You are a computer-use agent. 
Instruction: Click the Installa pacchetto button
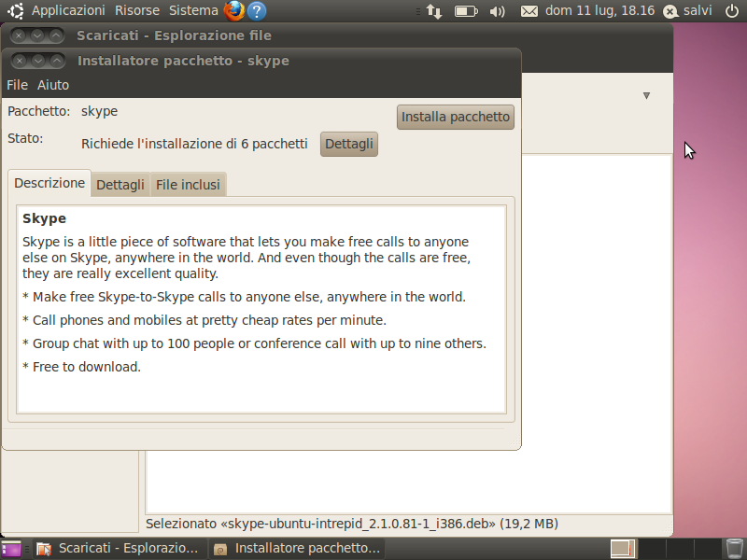coord(456,117)
